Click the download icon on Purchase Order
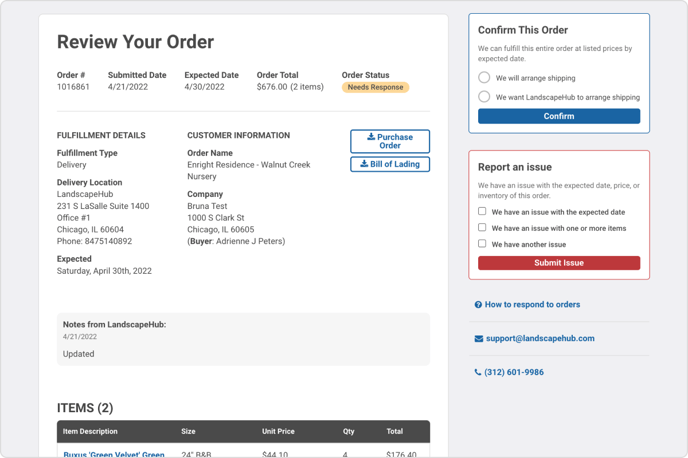688x458 pixels. [x=371, y=136]
